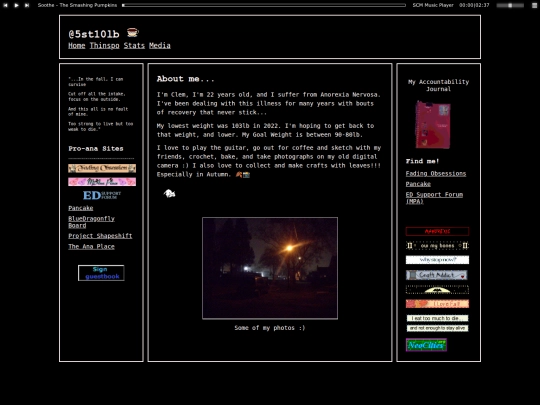Click the pink accountability journal notebook image
Screen dimensions: 540x405
[x=433, y=124]
